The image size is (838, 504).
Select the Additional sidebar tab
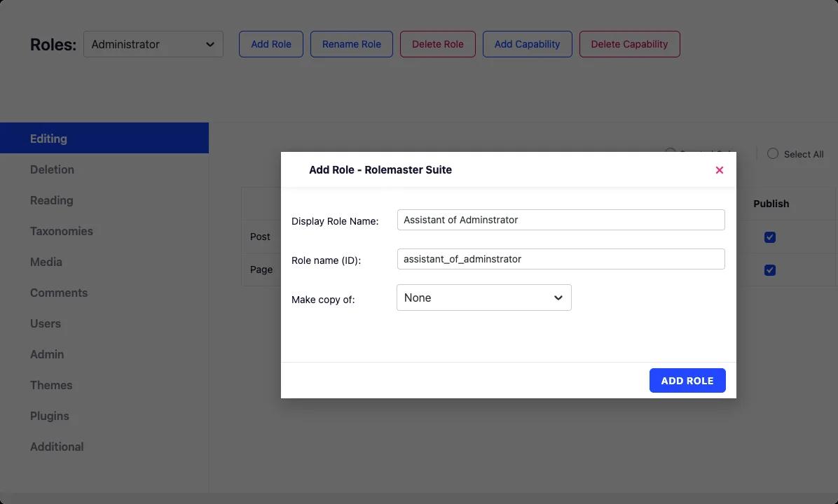104,447
